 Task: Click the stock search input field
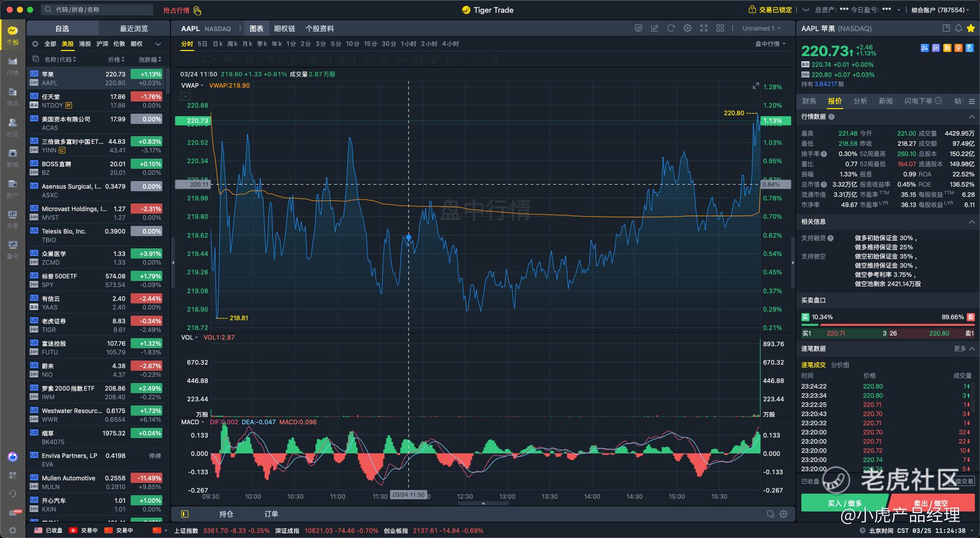click(97, 10)
